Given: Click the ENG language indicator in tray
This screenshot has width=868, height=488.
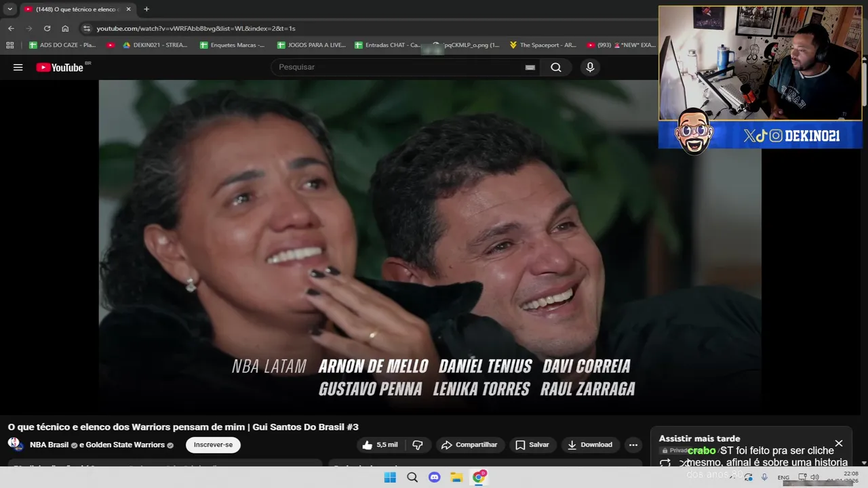Looking at the screenshot, I should pos(783,478).
